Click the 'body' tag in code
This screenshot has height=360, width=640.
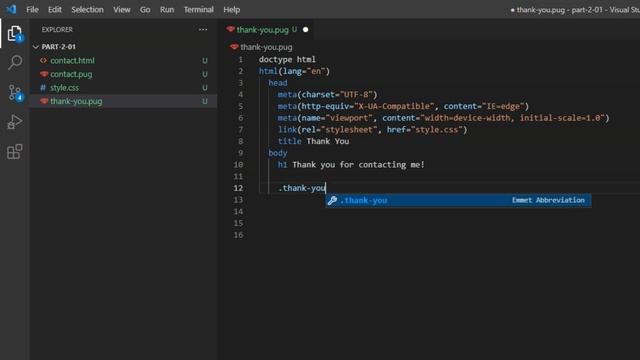278,153
